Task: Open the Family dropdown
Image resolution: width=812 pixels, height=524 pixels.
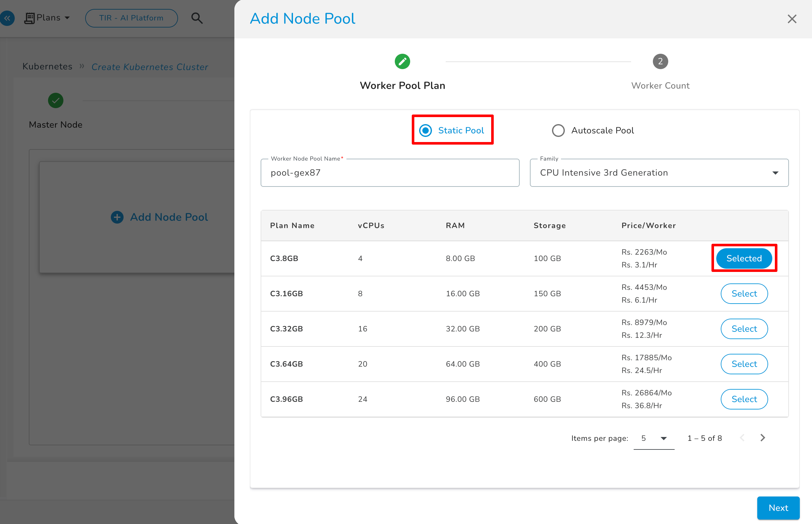Action: coord(659,172)
